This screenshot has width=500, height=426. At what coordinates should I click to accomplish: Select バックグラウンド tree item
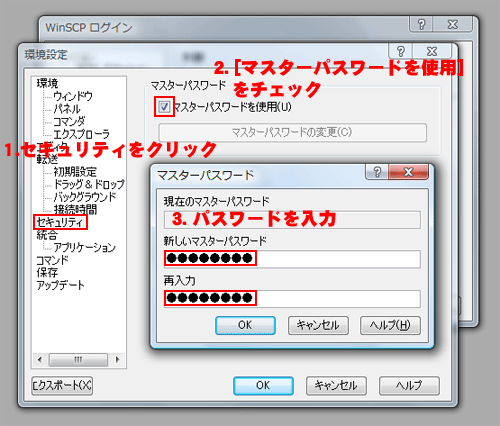click(x=85, y=197)
